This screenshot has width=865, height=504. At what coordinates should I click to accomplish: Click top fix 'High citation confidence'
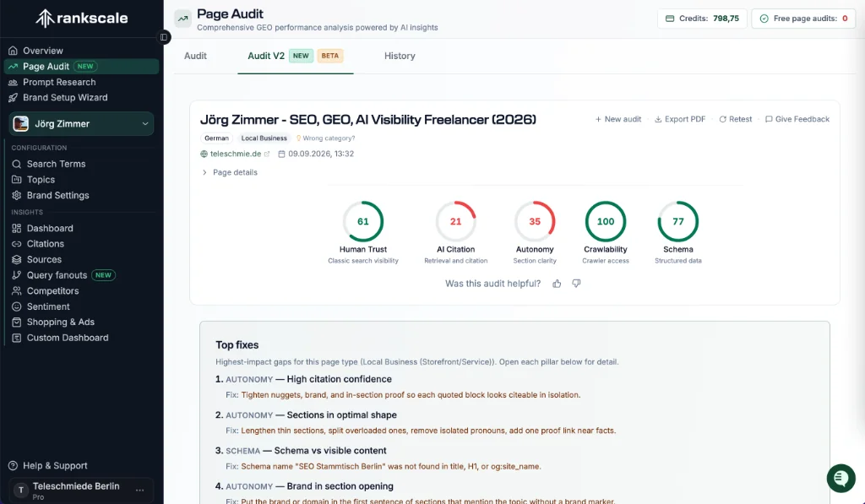[x=340, y=379]
